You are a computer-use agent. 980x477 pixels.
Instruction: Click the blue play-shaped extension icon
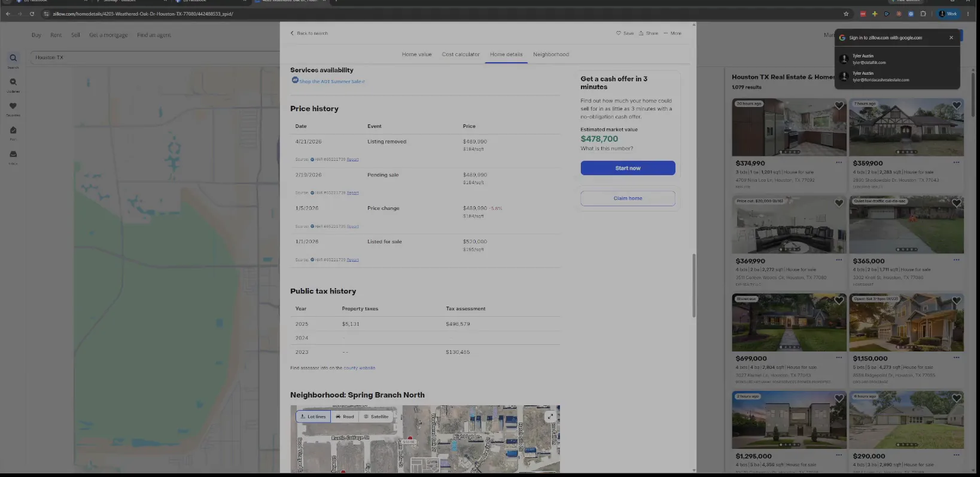tap(887, 14)
